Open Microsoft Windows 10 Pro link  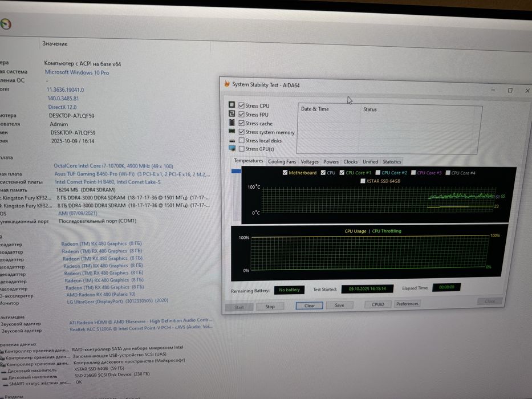pos(77,72)
